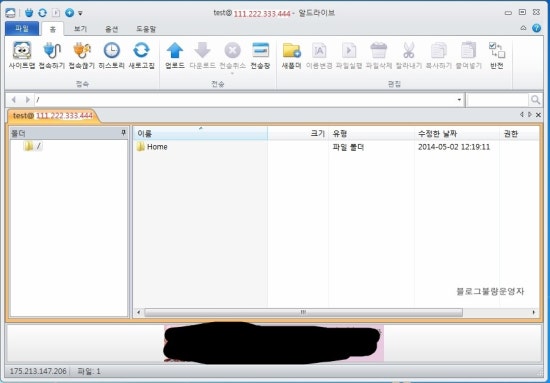Open help with the blue question mark
The height and width of the screenshot is (383, 550).
pyautogui.click(x=536, y=28)
